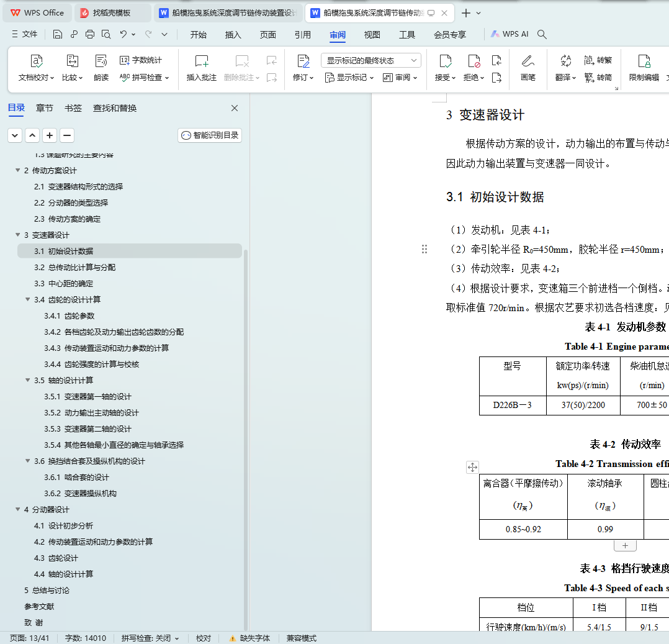Open 字数统计 word count
Image resolution: width=669 pixels, height=644 pixels.
(x=141, y=60)
